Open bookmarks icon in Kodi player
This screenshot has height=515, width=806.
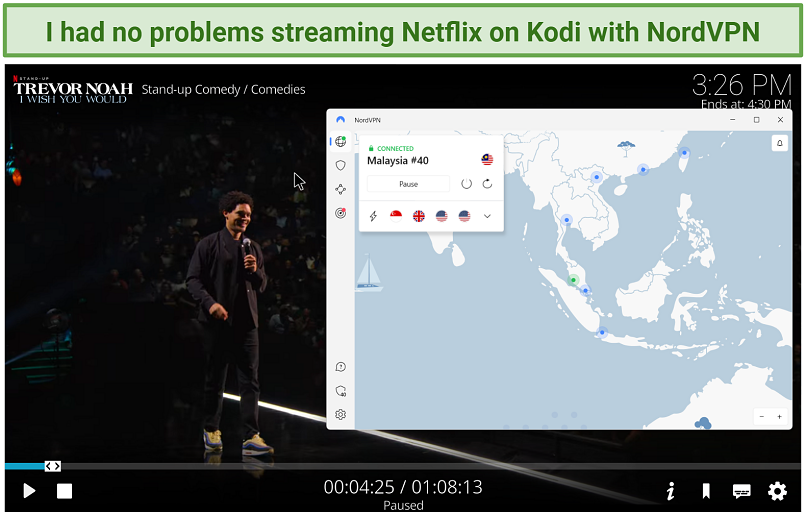click(x=706, y=491)
